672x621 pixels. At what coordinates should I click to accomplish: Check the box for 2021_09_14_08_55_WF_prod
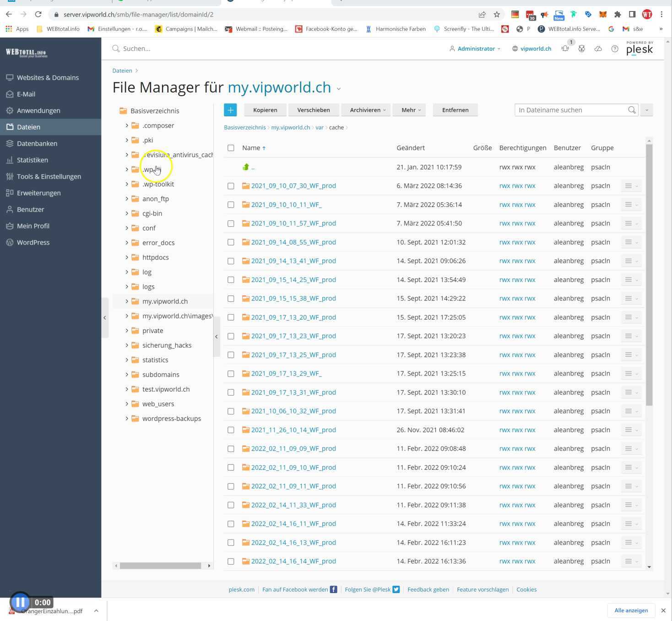(231, 242)
